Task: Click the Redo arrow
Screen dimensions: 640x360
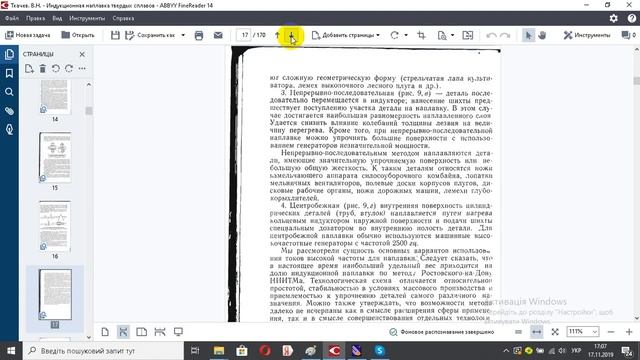Action: [x=505, y=36]
